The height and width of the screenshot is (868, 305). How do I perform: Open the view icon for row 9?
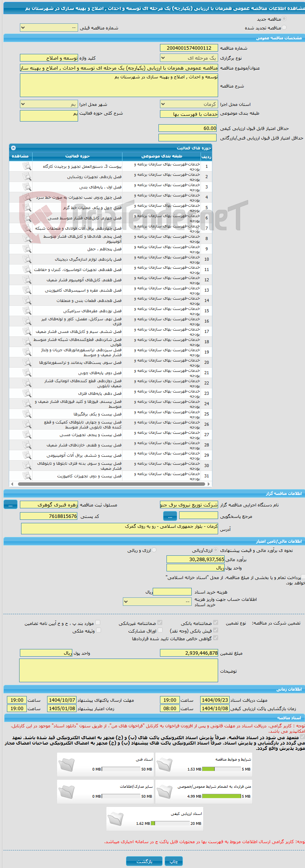(x=26, y=249)
